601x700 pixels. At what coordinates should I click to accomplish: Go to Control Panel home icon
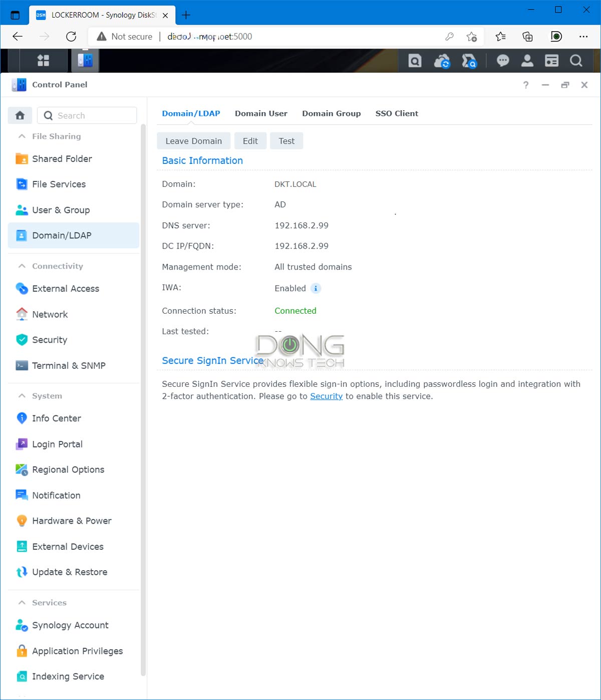pos(20,115)
